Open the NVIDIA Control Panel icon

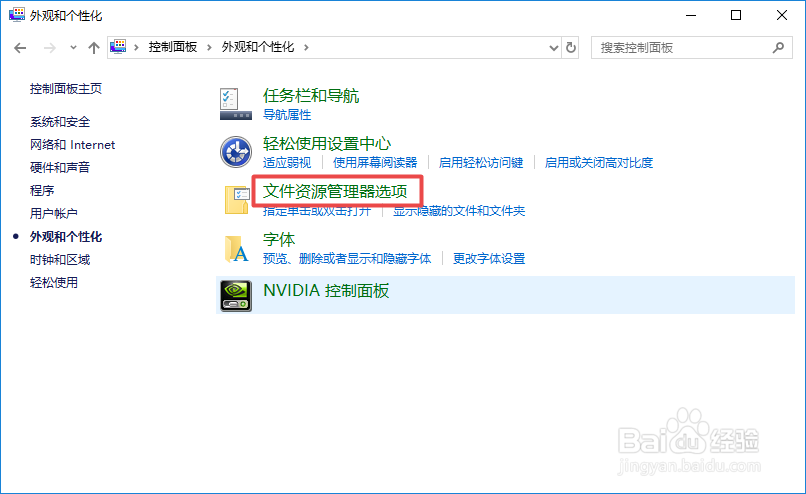tap(236, 296)
